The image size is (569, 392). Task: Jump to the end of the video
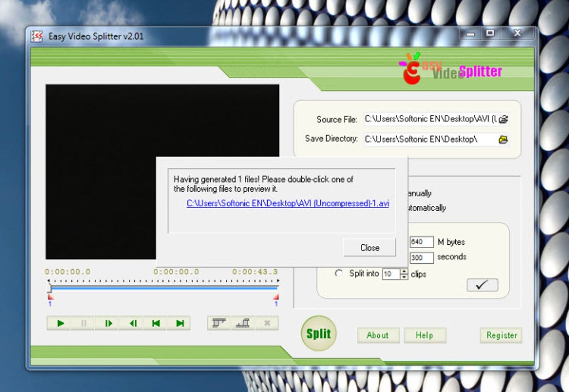(x=179, y=323)
